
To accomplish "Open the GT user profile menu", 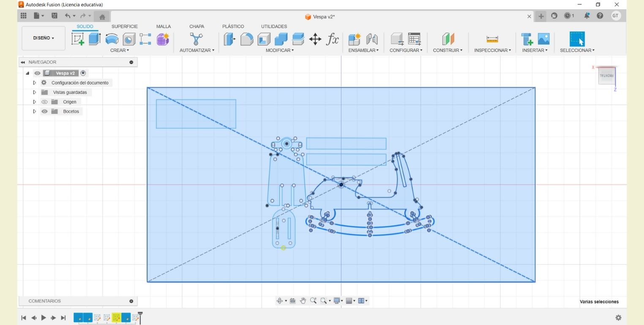I will pyautogui.click(x=616, y=16).
